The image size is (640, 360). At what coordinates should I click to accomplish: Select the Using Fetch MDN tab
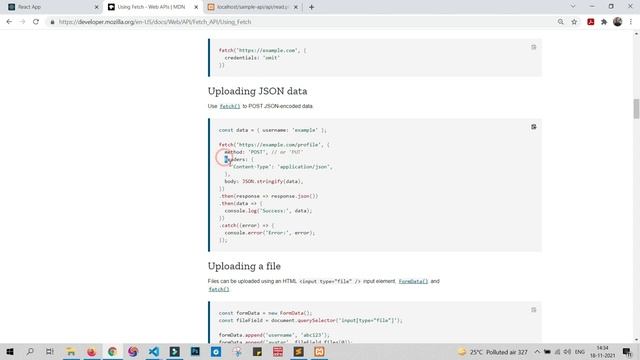[x=152, y=7]
